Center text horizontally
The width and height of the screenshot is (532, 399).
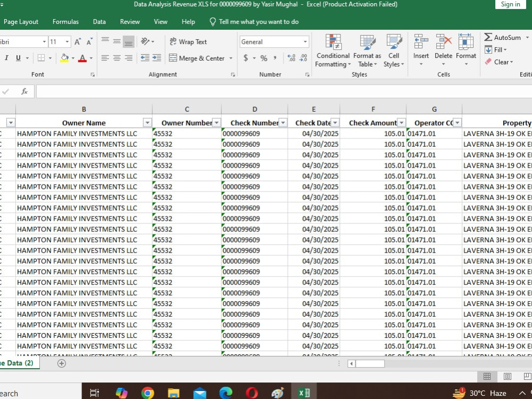pyautogui.click(x=117, y=58)
